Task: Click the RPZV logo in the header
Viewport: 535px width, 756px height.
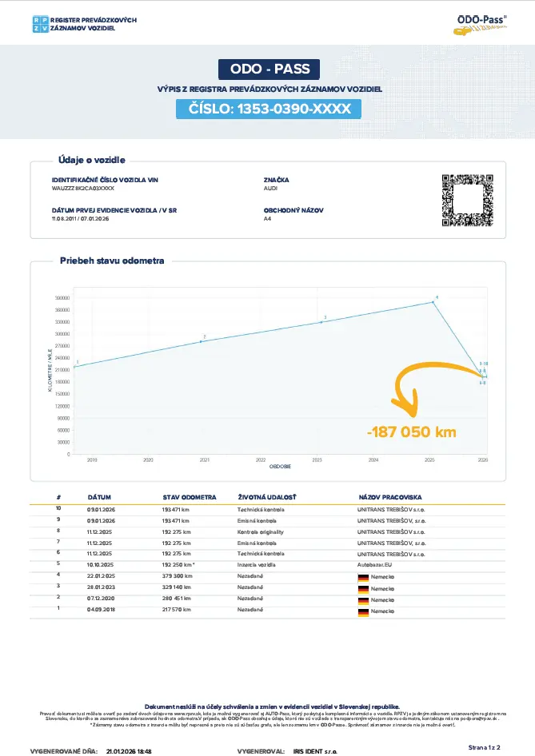Action: (39, 23)
